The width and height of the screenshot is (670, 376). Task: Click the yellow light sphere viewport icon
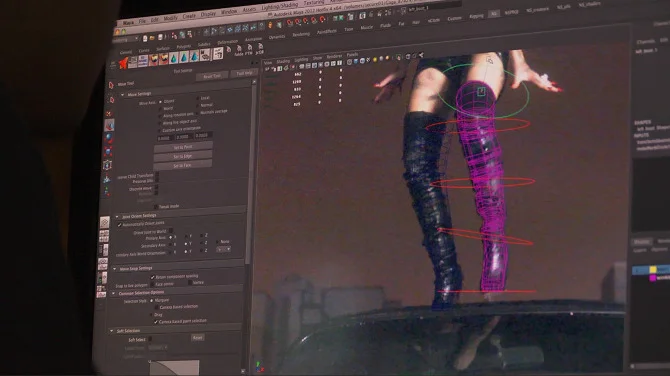[x=375, y=59]
